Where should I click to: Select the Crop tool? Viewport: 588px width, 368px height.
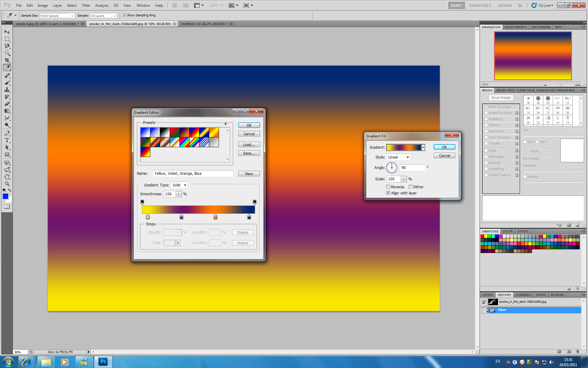(7, 60)
